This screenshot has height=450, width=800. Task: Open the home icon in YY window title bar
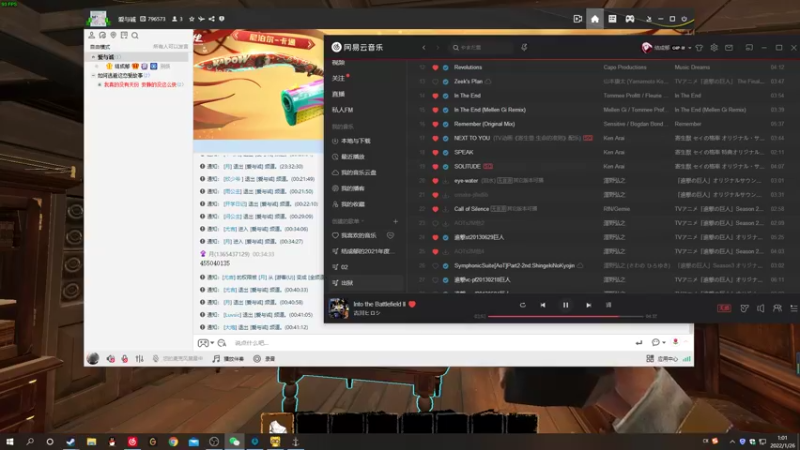tap(595, 19)
